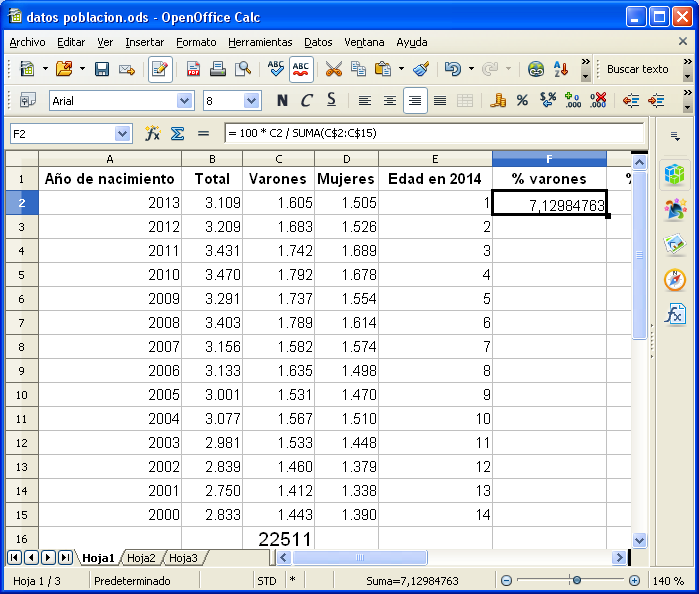The image size is (699, 594).
Task: Select the column C header
Action: pos(278,159)
